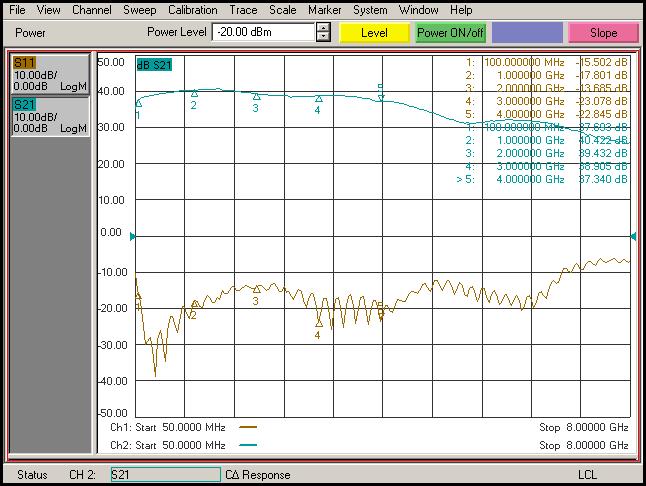Click S11 marker 2 triangle
Screen dimensions: 646x486
pyautogui.click(x=195, y=304)
